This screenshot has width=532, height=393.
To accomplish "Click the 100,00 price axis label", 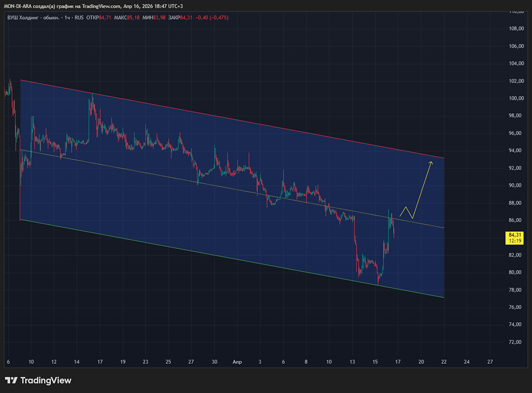I will click(517, 98).
